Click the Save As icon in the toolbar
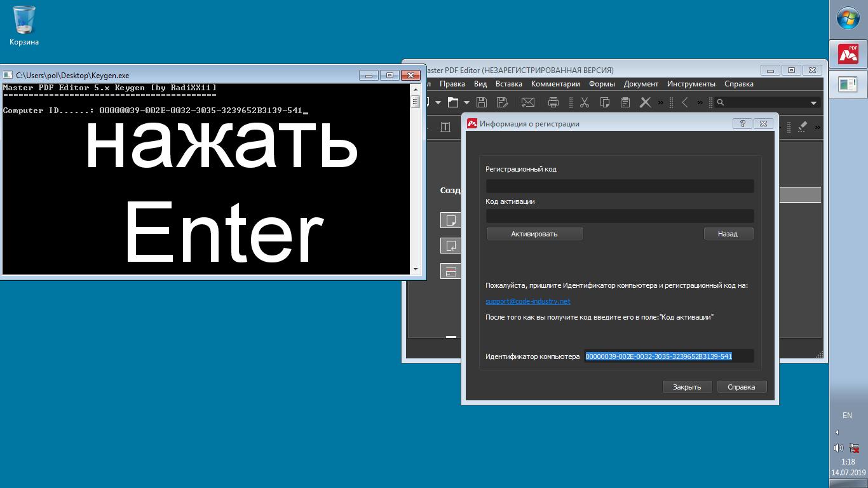 click(x=502, y=102)
